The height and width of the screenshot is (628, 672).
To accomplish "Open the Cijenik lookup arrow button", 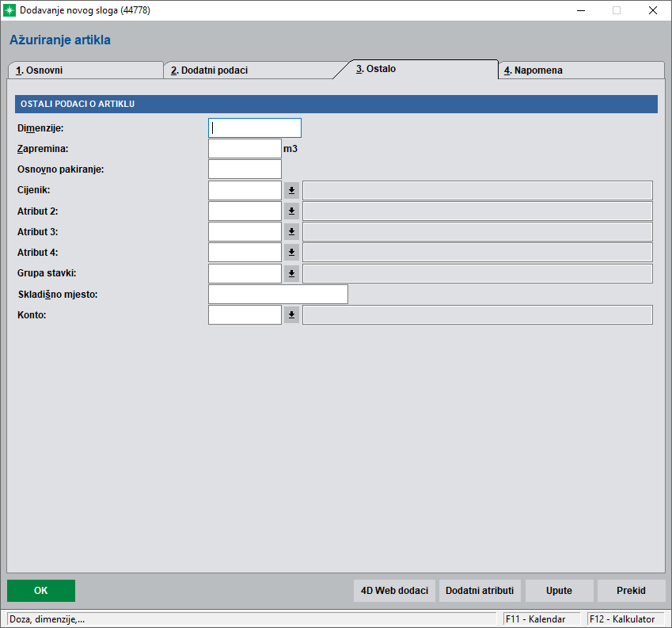I will 291,190.
